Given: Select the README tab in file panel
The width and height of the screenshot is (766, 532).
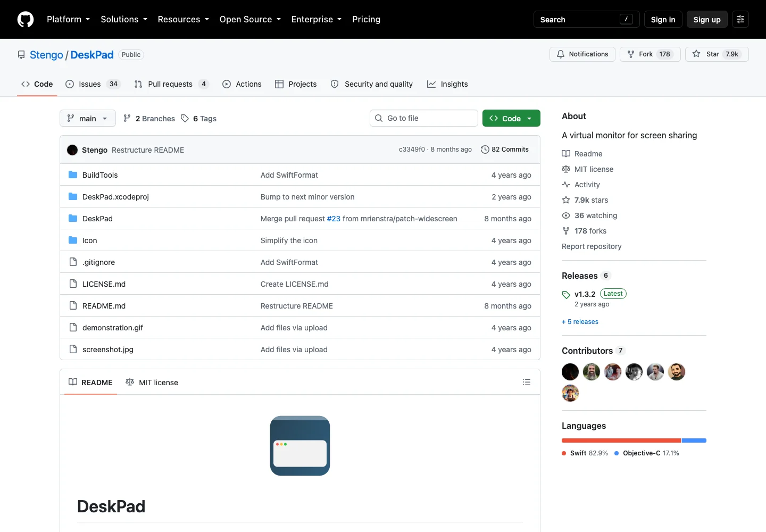Looking at the screenshot, I should tap(90, 382).
